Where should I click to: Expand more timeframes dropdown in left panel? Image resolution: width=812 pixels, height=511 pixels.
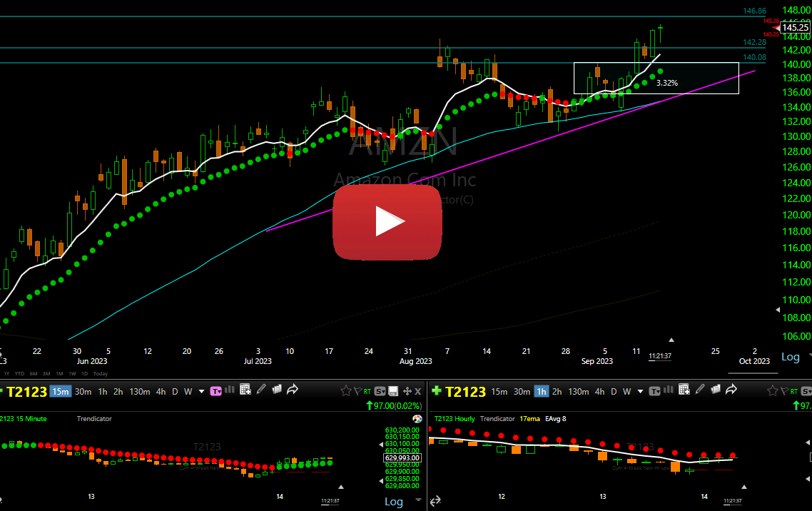pos(201,391)
